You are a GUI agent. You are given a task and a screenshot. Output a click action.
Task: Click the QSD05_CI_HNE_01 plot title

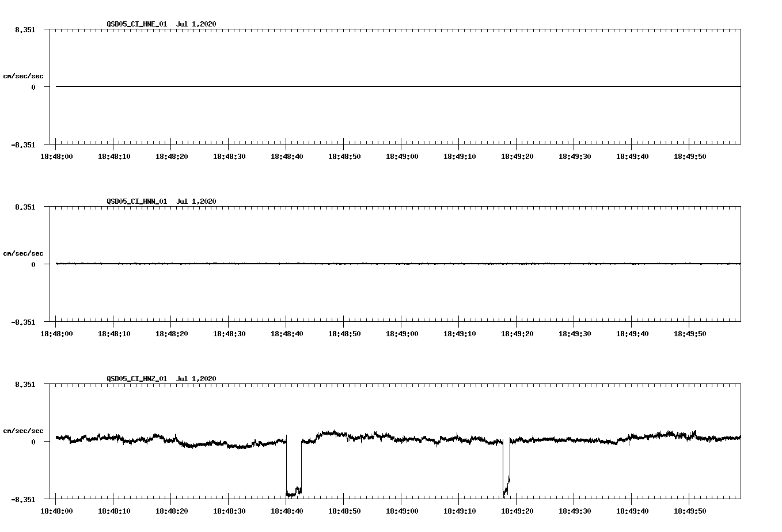pos(161,24)
